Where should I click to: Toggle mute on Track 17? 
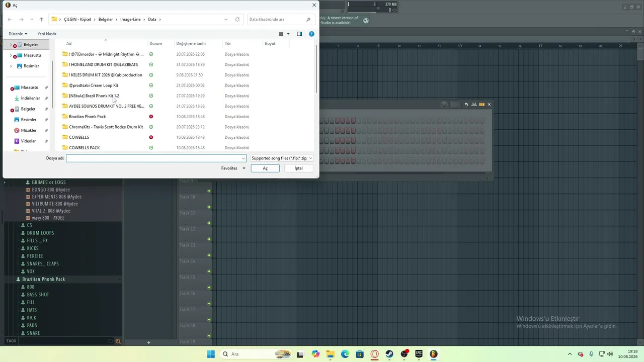point(209,320)
